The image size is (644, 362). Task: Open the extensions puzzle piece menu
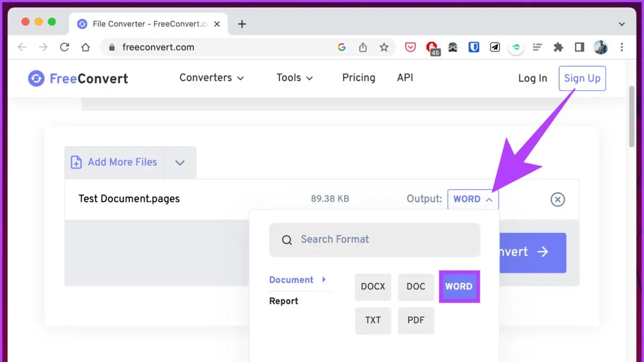coord(558,47)
